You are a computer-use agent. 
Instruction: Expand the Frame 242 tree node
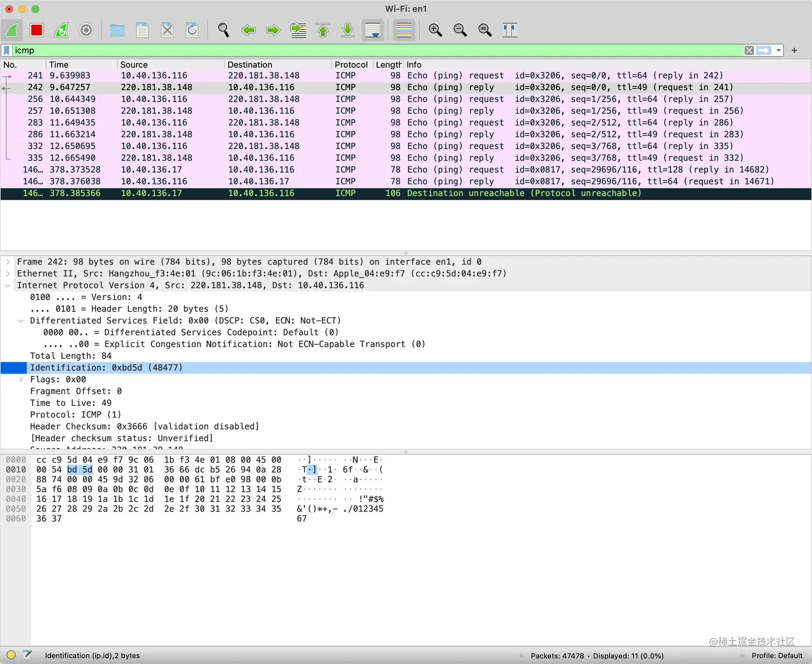(x=8, y=262)
